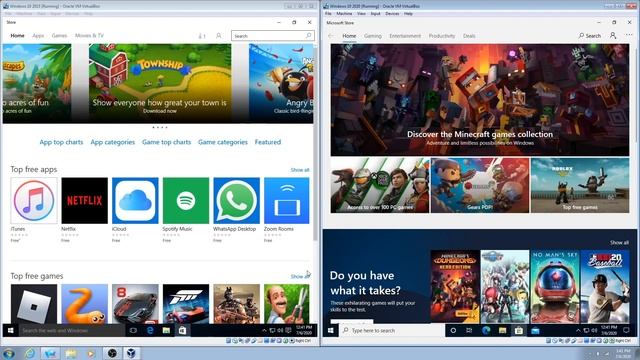
Task: Open the Game top charts link
Action: click(167, 142)
